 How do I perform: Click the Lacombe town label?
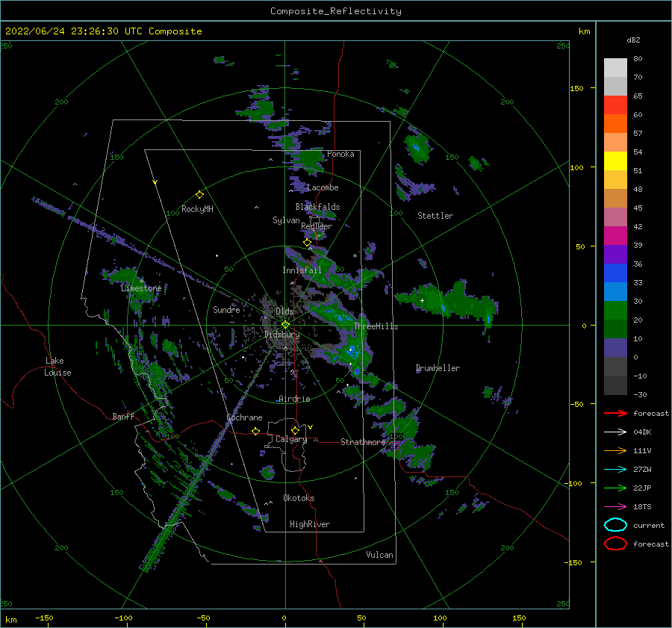pyautogui.click(x=323, y=187)
